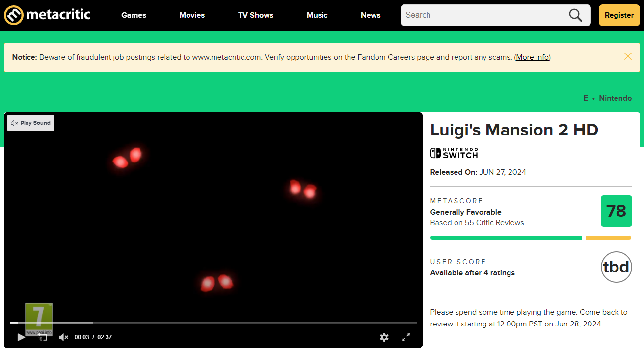Click the Play Sound button on video
The image size is (644, 352).
coord(31,123)
